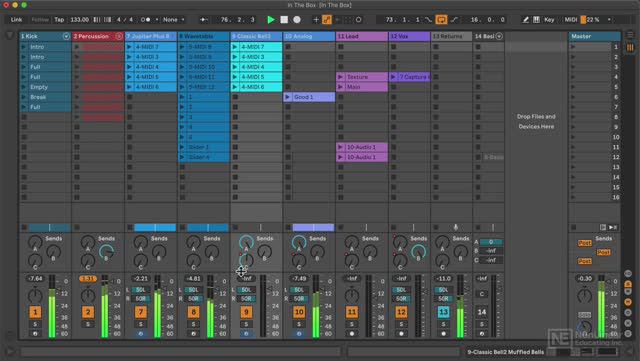640x361 pixels.
Task: Toggle the metronome
Action: point(145,20)
